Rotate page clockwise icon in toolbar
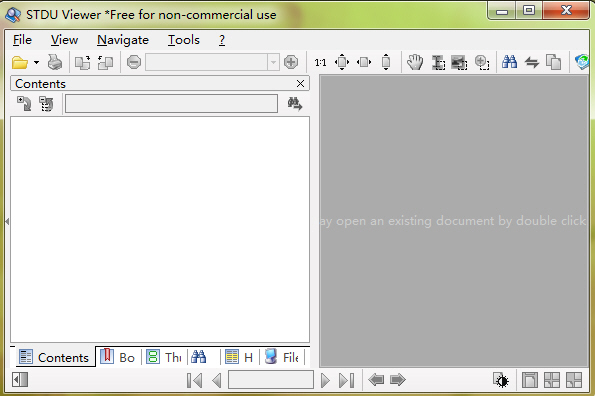Image resolution: width=595 pixels, height=396 pixels. 82,63
